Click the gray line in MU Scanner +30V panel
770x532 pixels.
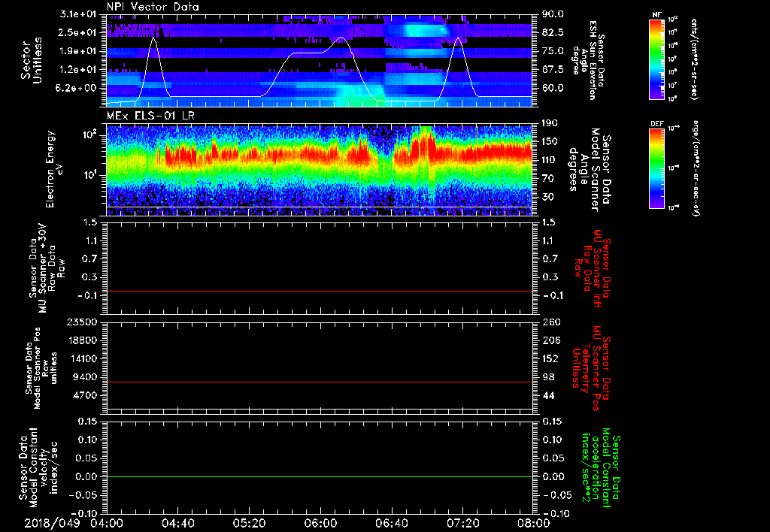tap(320, 291)
